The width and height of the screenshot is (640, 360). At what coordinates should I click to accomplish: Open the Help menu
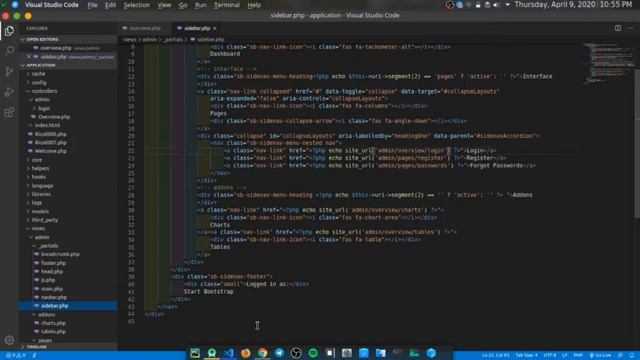[x=254, y=5]
